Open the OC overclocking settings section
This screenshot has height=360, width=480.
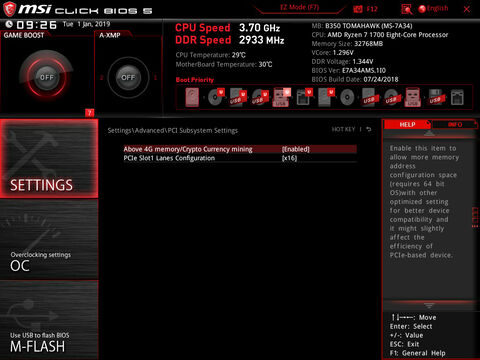tap(49, 239)
